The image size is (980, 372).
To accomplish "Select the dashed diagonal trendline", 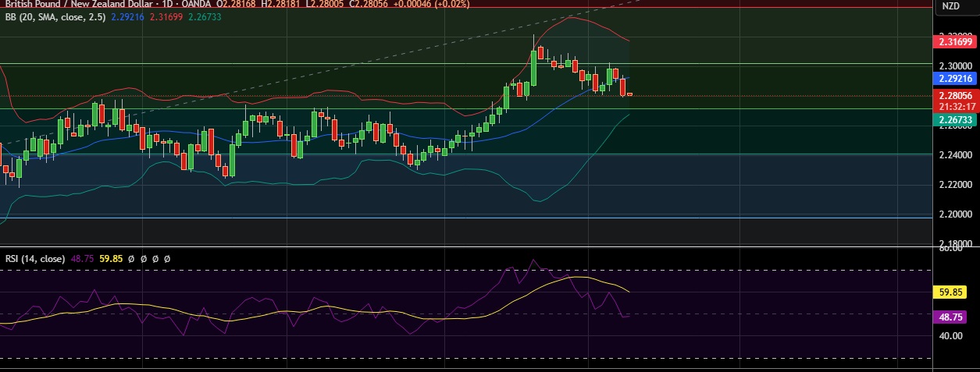I will click(312, 69).
